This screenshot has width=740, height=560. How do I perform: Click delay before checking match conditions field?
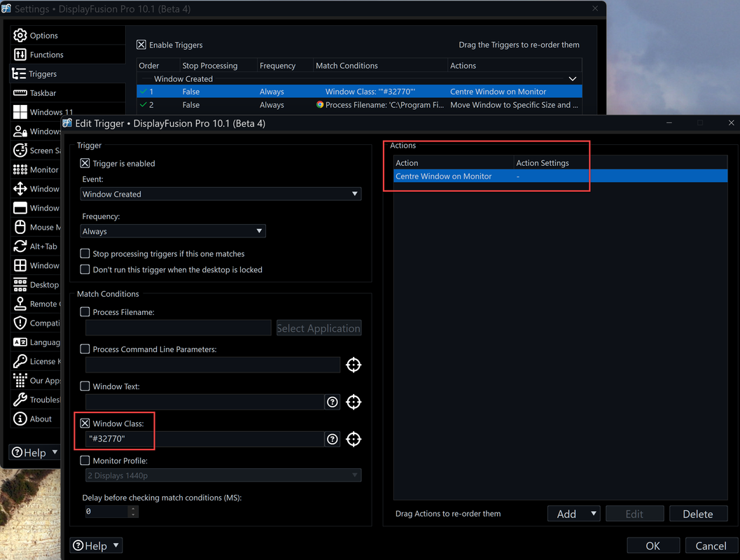(x=106, y=512)
